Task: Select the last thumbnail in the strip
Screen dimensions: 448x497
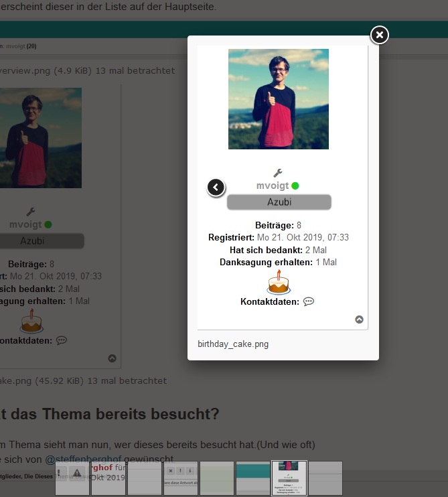Action: point(325,478)
